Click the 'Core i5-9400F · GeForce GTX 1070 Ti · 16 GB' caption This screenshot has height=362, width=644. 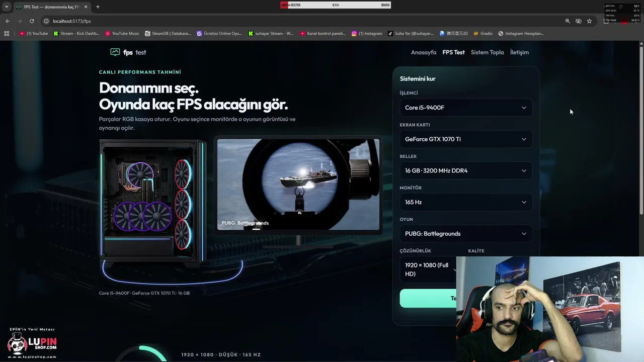144,293
